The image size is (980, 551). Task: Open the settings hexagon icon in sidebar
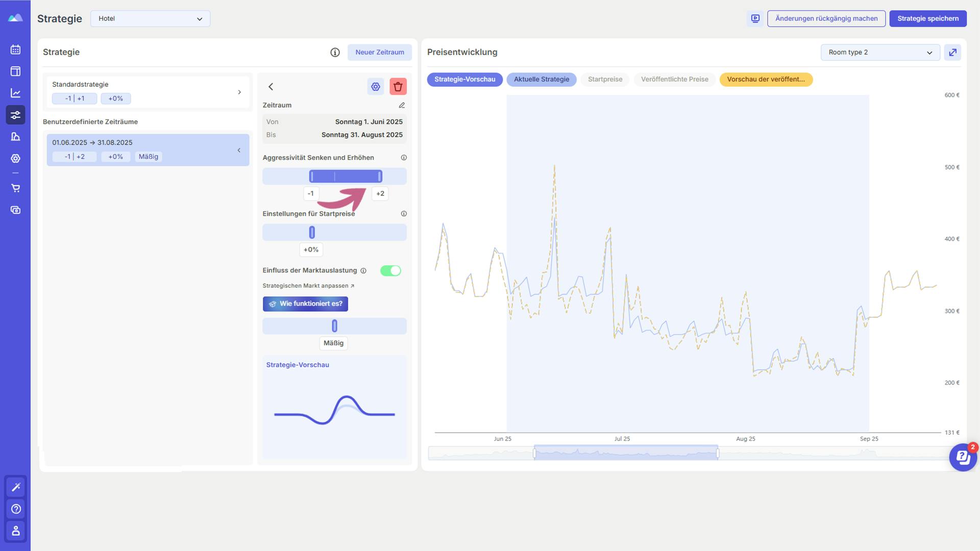coord(15,159)
